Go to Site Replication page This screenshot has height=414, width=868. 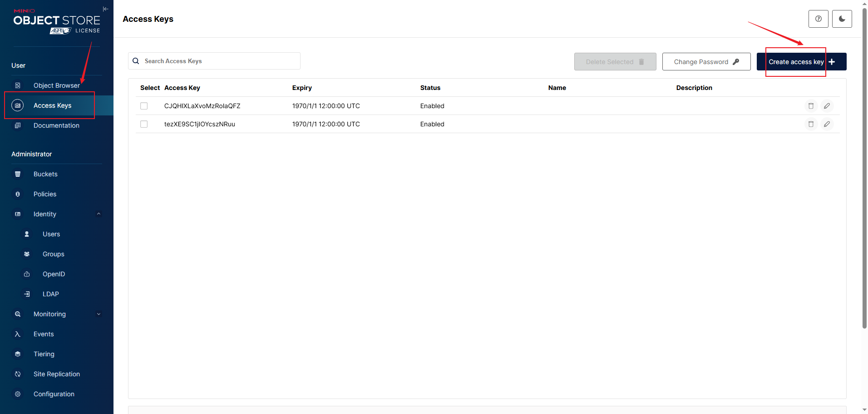tap(57, 374)
